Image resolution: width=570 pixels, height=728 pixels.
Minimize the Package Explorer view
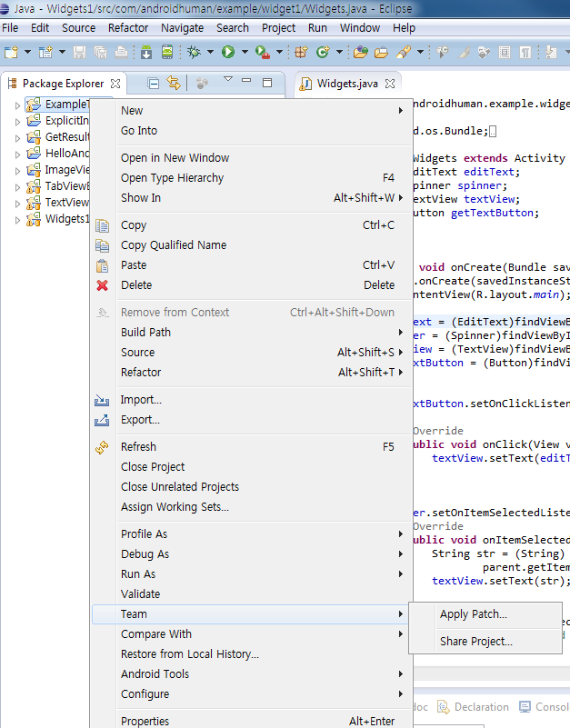pos(246,81)
